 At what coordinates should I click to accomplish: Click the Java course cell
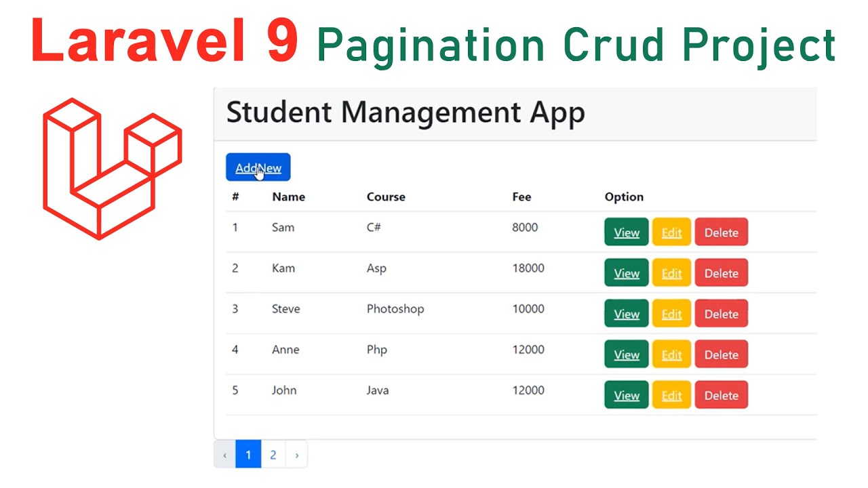click(378, 390)
